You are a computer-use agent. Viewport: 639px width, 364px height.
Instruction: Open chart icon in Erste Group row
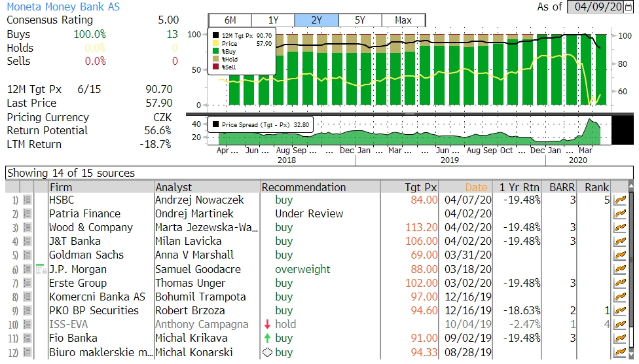point(620,283)
